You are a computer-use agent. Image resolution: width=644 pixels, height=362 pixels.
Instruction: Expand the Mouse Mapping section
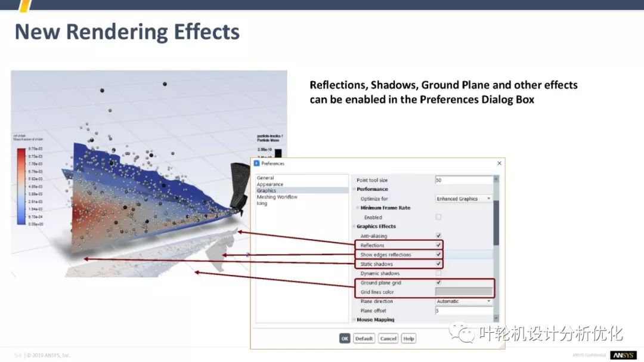(x=354, y=320)
